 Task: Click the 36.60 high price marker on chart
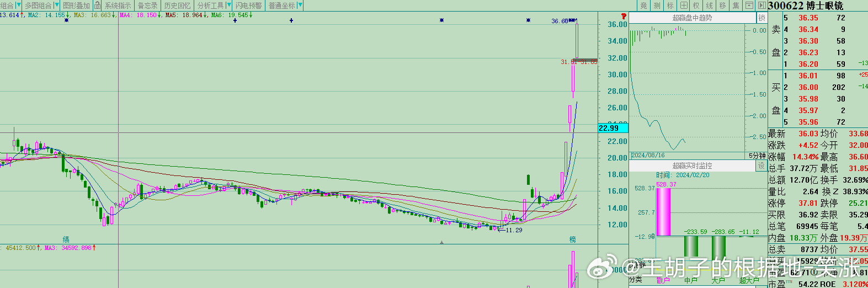(x=560, y=21)
